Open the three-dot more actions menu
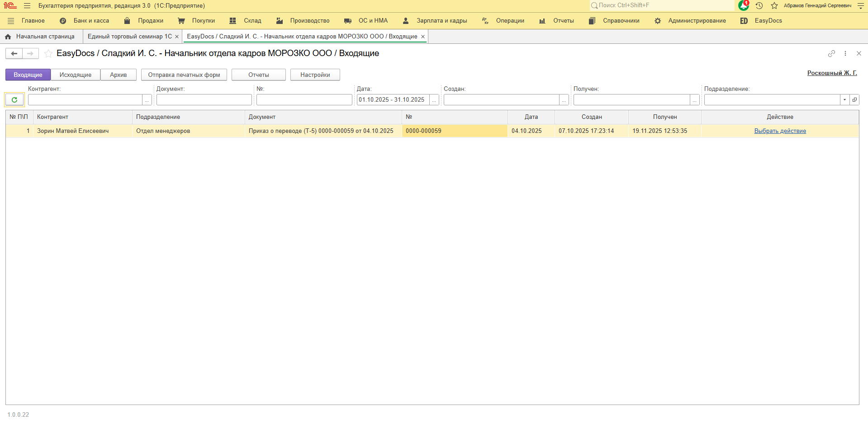This screenshot has width=868, height=424. 845,53
